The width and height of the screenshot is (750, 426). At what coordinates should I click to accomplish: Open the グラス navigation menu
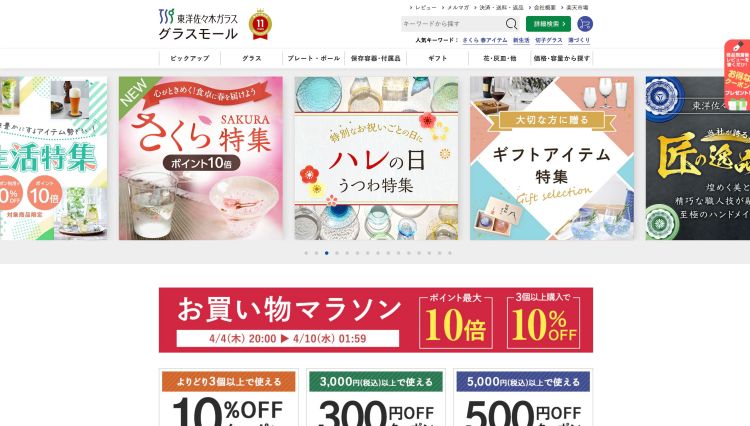click(x=252, y=58)
